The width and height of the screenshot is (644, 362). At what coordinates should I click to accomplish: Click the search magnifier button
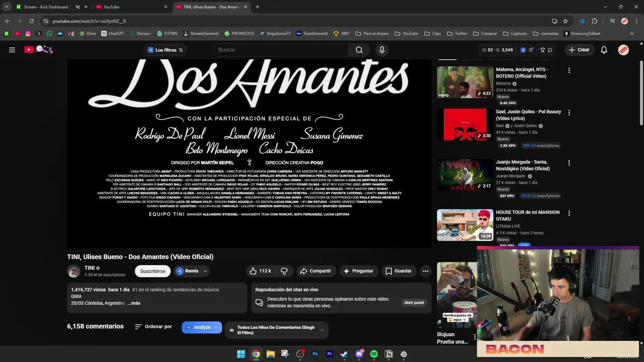[359, 50]
